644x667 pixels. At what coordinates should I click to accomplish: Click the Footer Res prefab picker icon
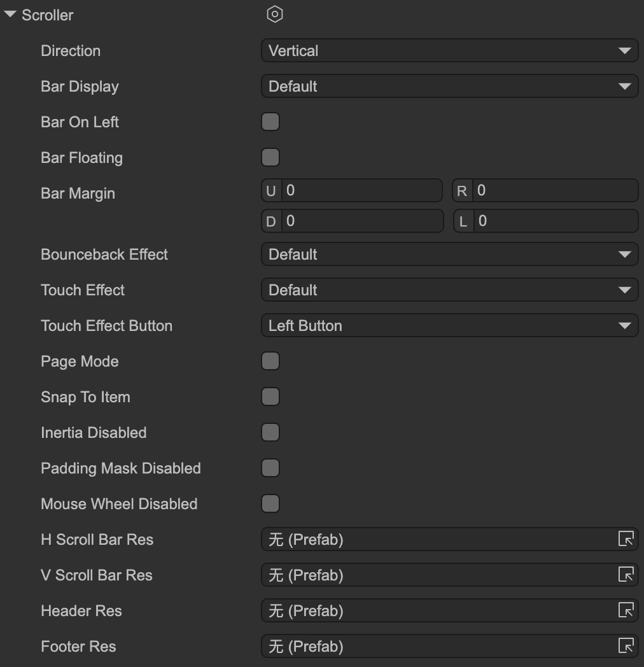(x=626, y=647)
